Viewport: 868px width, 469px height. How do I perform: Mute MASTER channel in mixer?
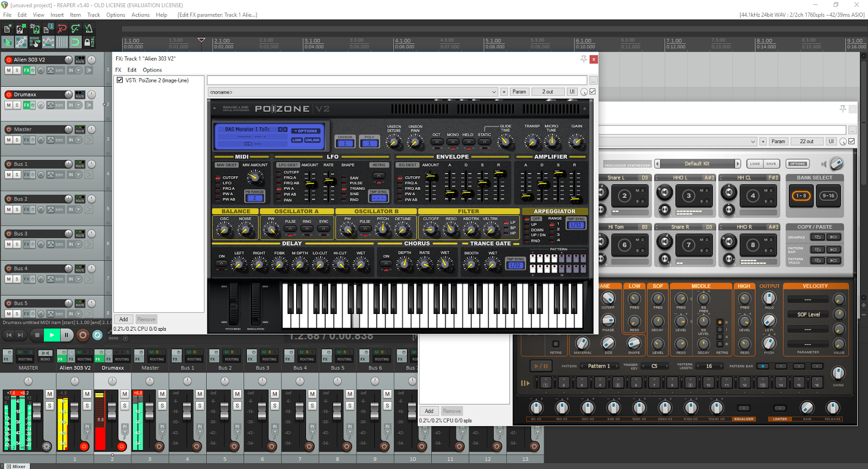tap(49, 394)
